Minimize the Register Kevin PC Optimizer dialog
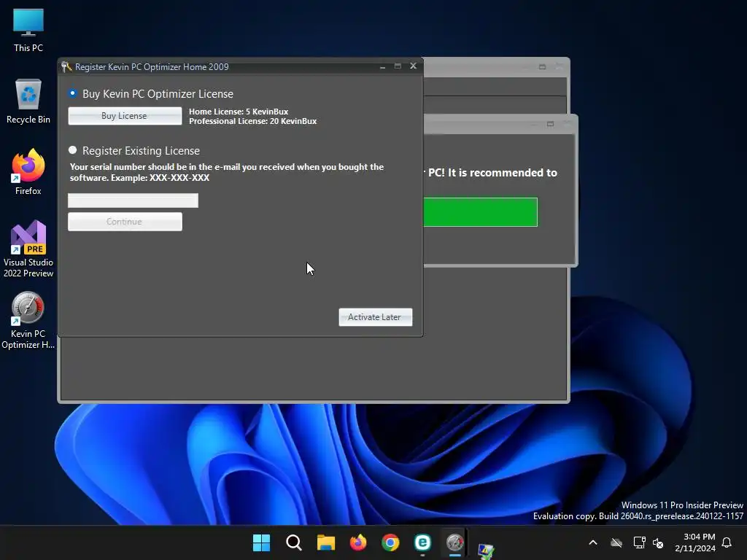747x560 pixels. tap(382, 66)
